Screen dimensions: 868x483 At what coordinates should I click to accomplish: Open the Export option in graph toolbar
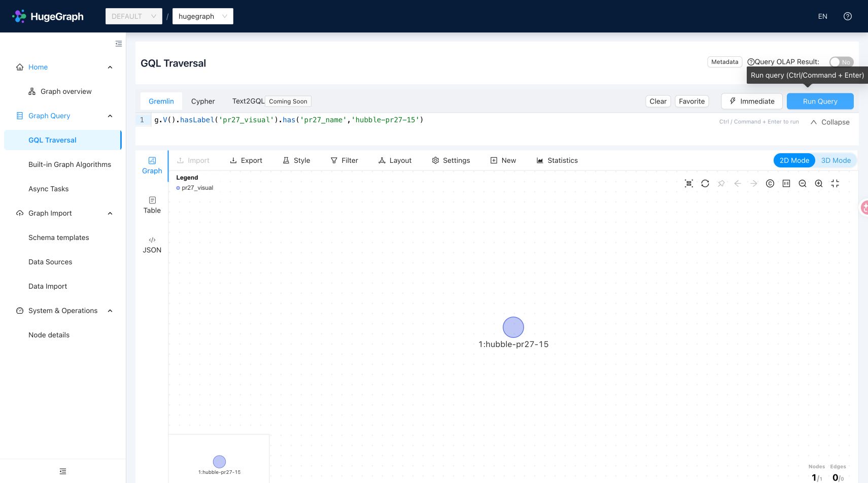(246, 160)
